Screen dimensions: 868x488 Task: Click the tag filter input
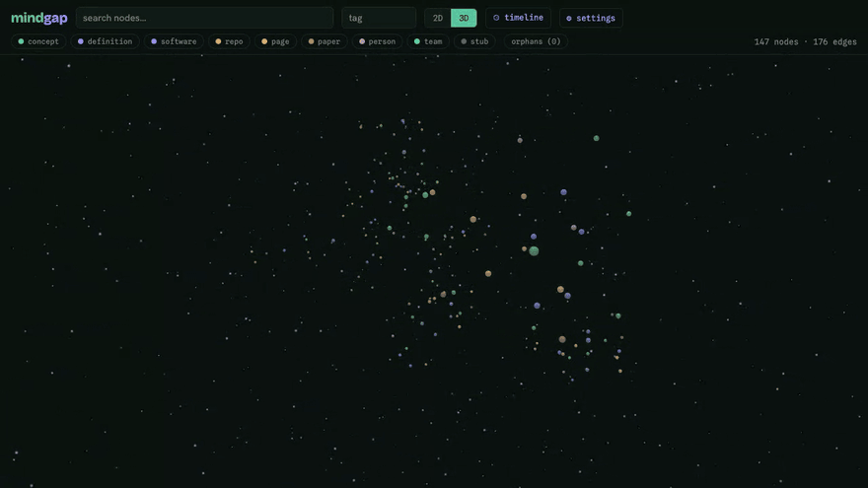tap(379, 18)
